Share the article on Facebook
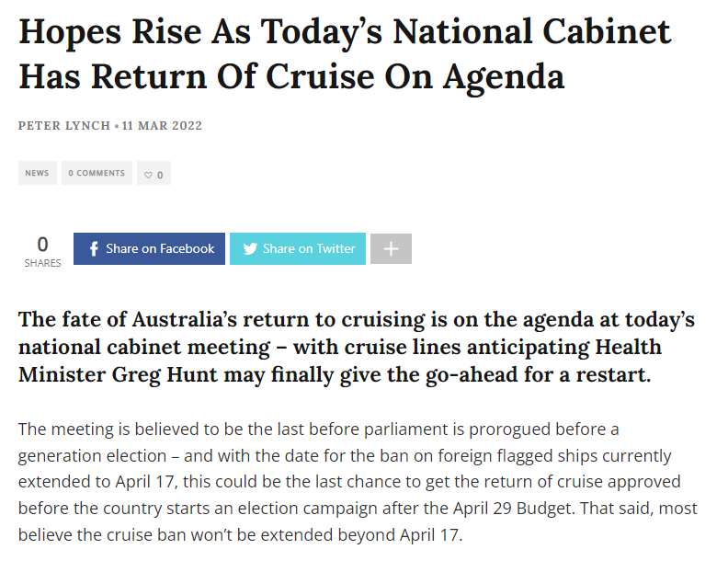728x561 pixels. coord(149,249)
